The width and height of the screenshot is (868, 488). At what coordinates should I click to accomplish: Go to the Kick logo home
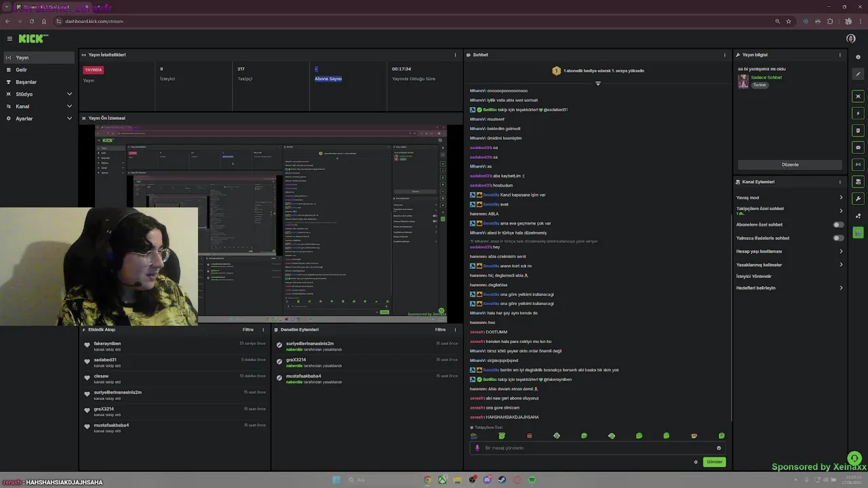point(33,39)
